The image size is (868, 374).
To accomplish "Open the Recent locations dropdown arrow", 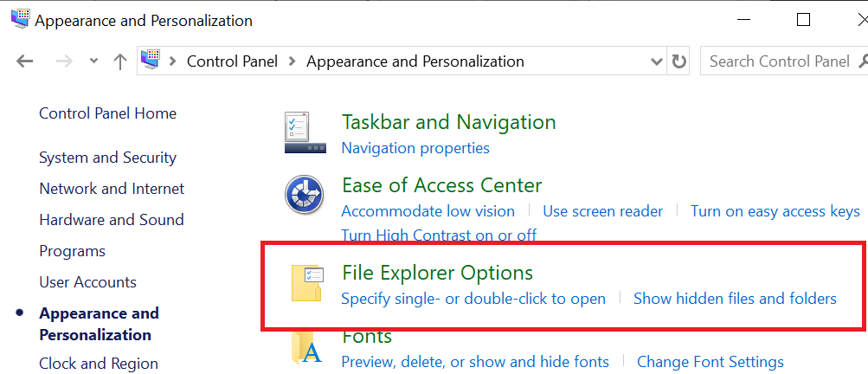I will pos(93,61).
